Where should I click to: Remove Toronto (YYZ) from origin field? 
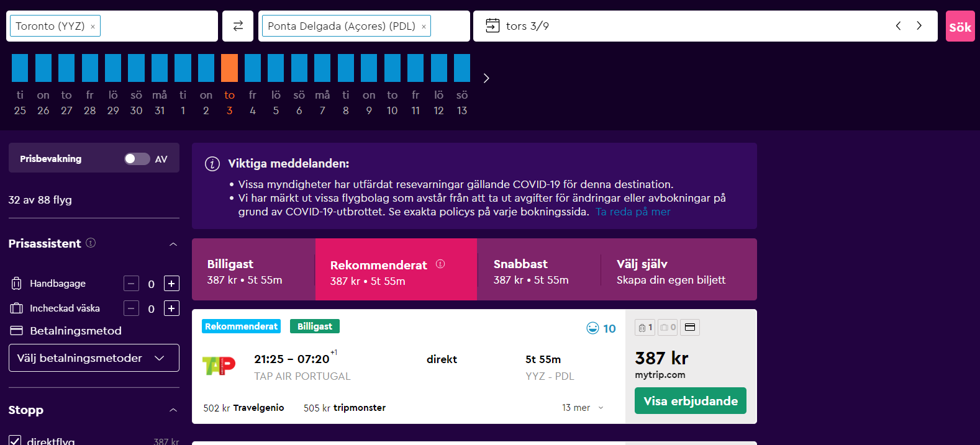[x=93, y=27]
